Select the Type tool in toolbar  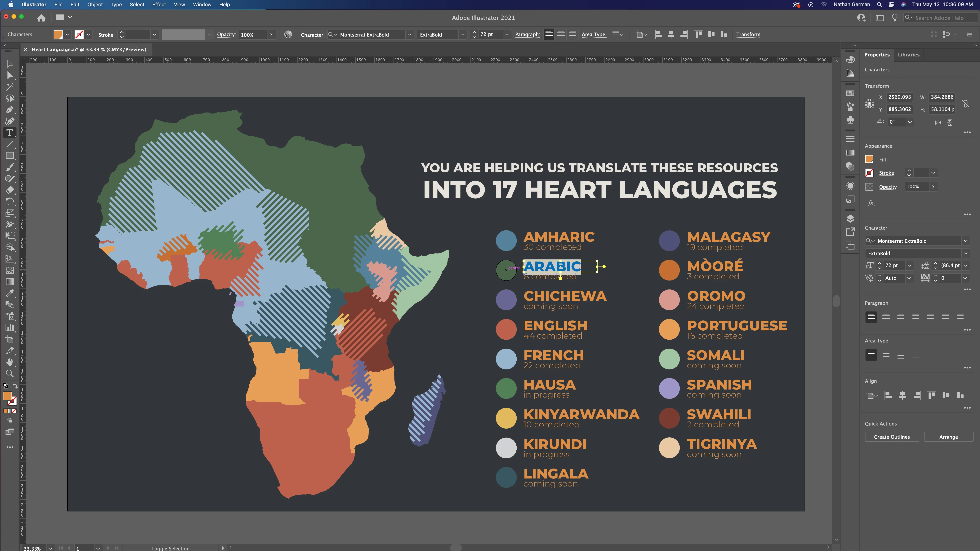point(10,133)
